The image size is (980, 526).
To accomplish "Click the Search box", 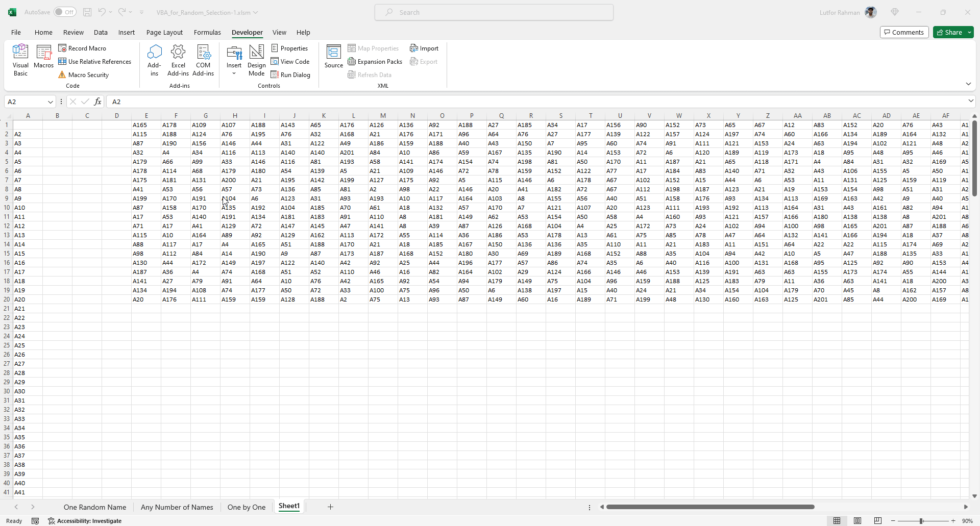I will coord(494,12).
